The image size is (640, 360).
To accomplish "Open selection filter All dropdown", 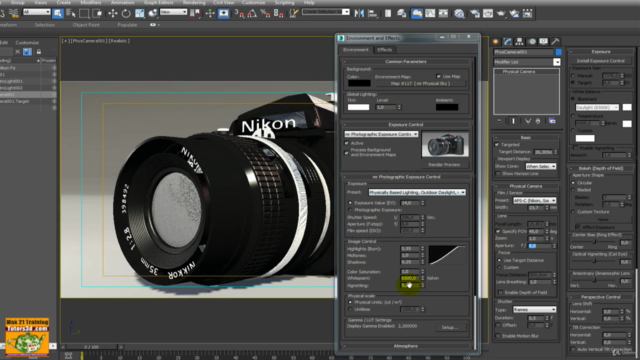I will point(37,12).
